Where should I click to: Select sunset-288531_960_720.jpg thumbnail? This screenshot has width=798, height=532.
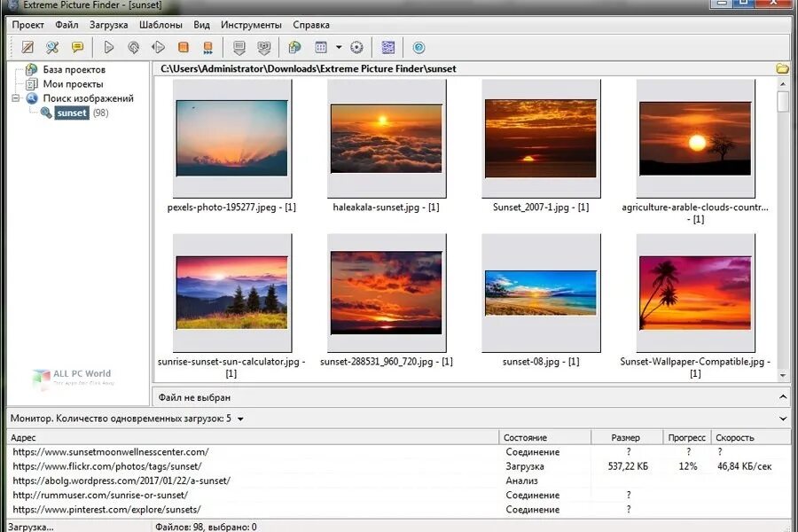387,293
